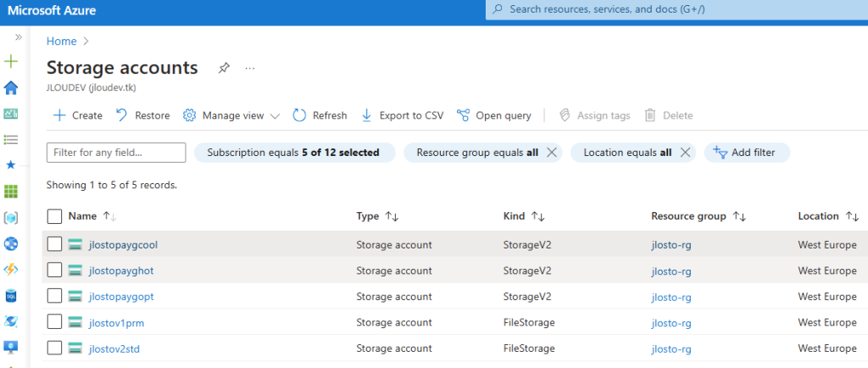Check the box for jlostopaygopt
The width and height of the screenshot is (868, 368).
(54, 296)
